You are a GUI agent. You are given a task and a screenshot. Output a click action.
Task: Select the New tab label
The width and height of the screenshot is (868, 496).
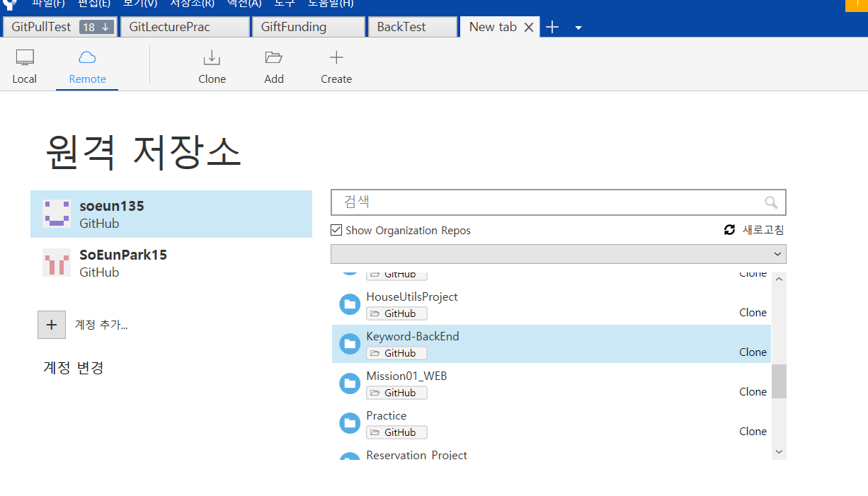[x=493, y=27]
